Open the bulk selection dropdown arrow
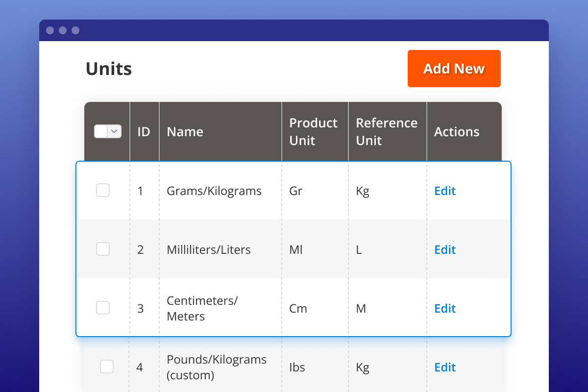This screenshot has width=588, height=392. (115, 131)
